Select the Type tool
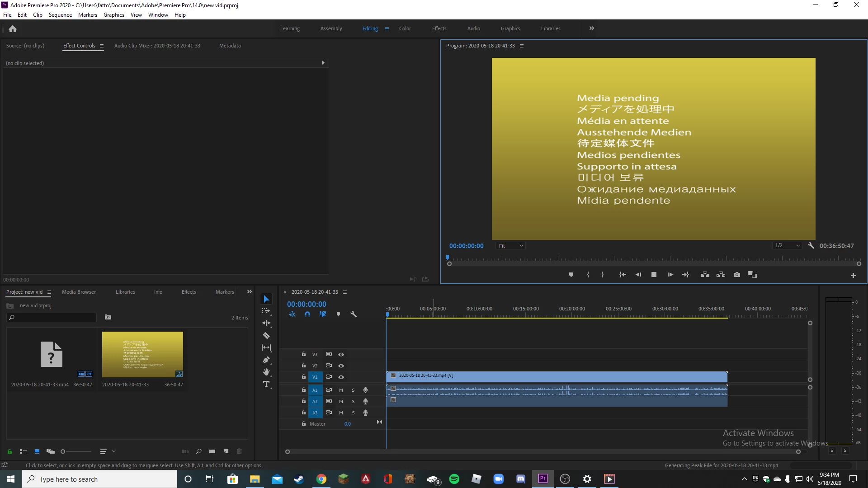The width and height of the screenshot is (868, 488). coord(266,384)
